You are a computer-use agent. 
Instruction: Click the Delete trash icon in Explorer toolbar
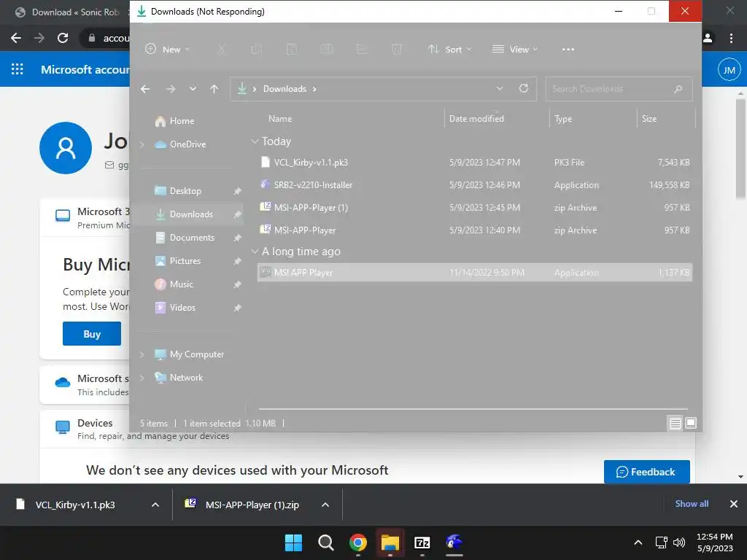point(397,49)
